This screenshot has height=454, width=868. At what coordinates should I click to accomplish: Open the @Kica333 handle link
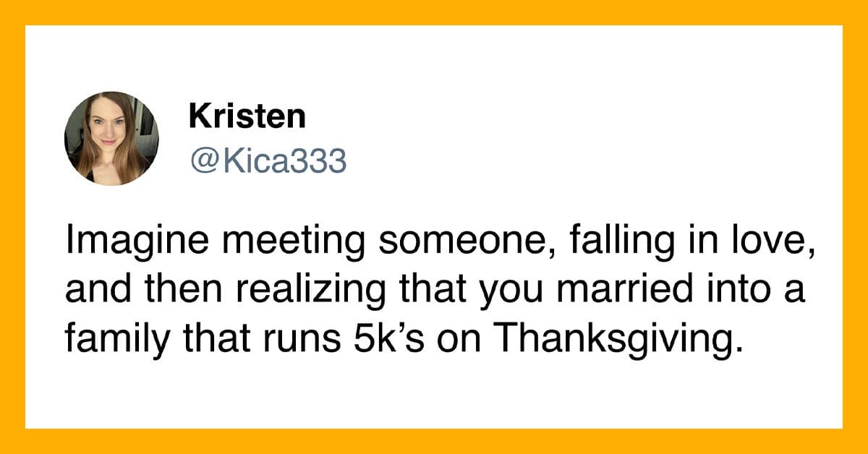pyautogui.click(x=268, y=162)
